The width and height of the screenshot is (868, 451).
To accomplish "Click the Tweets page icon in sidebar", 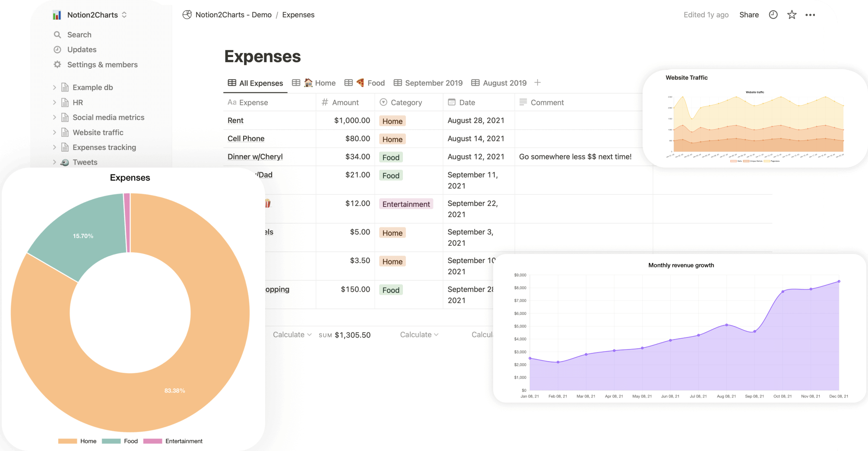I will [x=64, y=162].
